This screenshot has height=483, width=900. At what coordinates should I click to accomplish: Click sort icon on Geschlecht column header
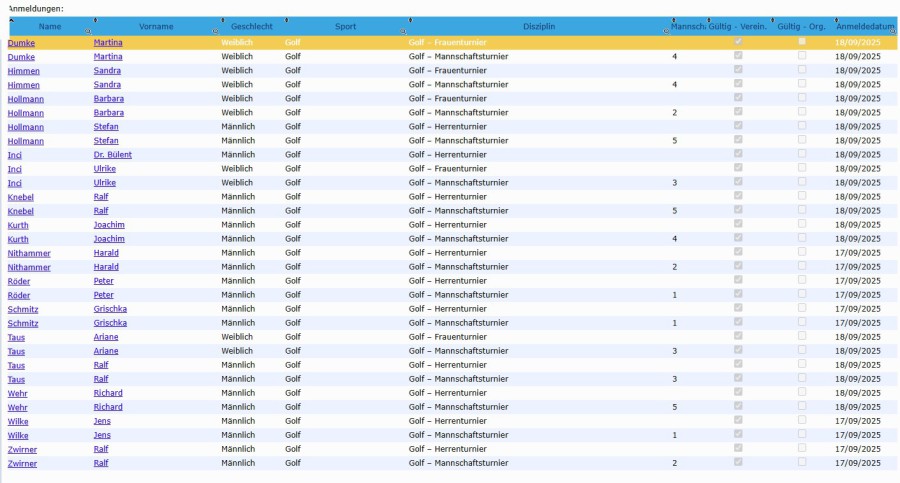[224, 20]
